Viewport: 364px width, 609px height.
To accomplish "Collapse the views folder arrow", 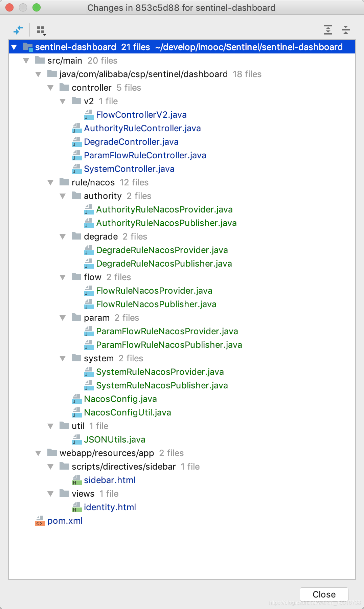I will coord(51,494).
